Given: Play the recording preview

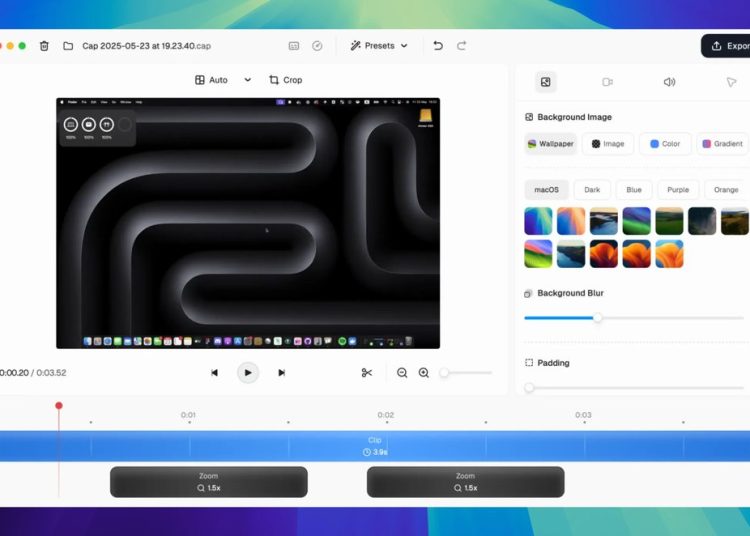Looking at the screenshot, I should pyautogui.click(x=248, y=372).
